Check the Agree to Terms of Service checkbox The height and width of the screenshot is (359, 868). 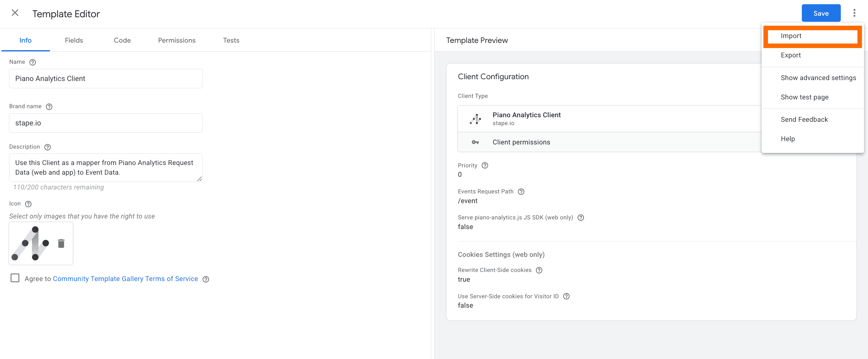point(15,279)
